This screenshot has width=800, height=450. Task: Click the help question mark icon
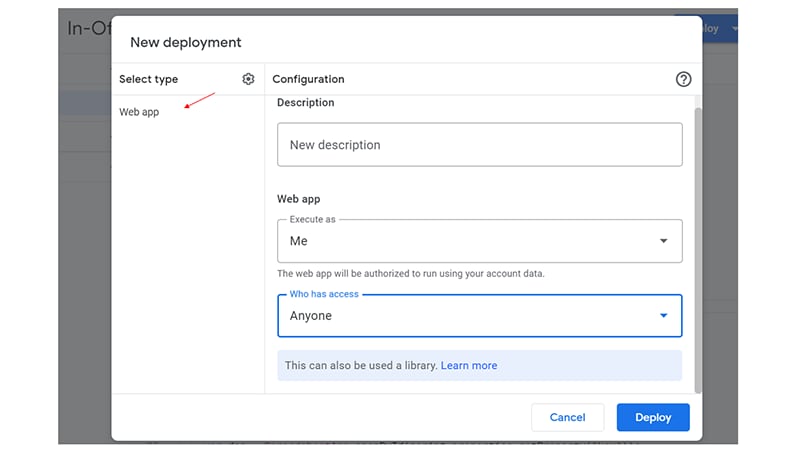pos(684,79)
